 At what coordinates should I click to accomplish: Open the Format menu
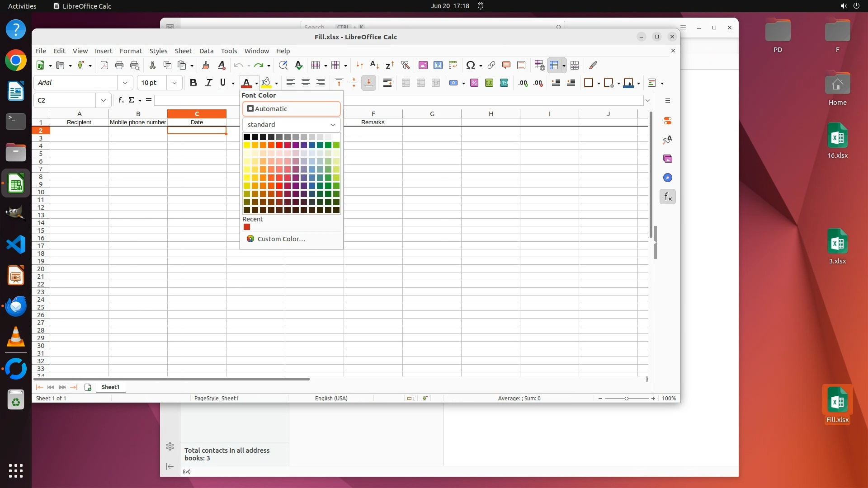pyautogui.click(x=131, y=51)
